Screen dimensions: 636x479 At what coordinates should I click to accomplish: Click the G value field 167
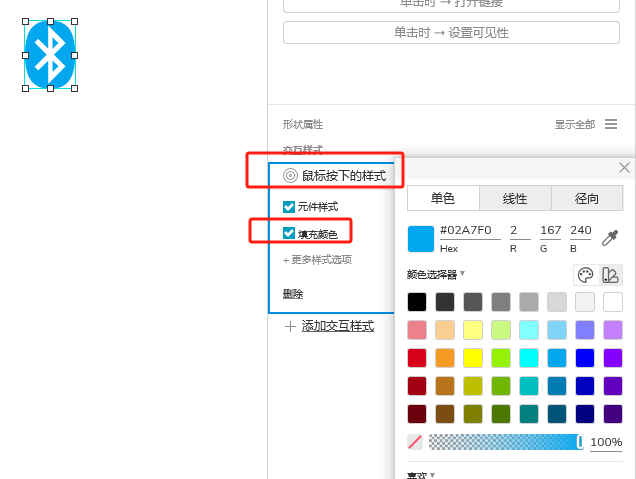click(x=550, y=231)
